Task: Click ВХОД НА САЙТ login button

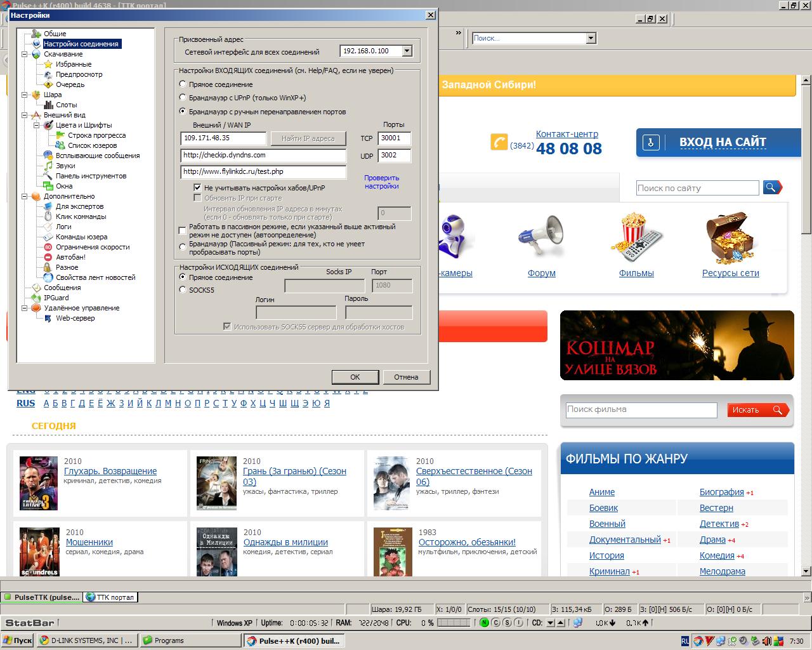Action: click(718, 142)
